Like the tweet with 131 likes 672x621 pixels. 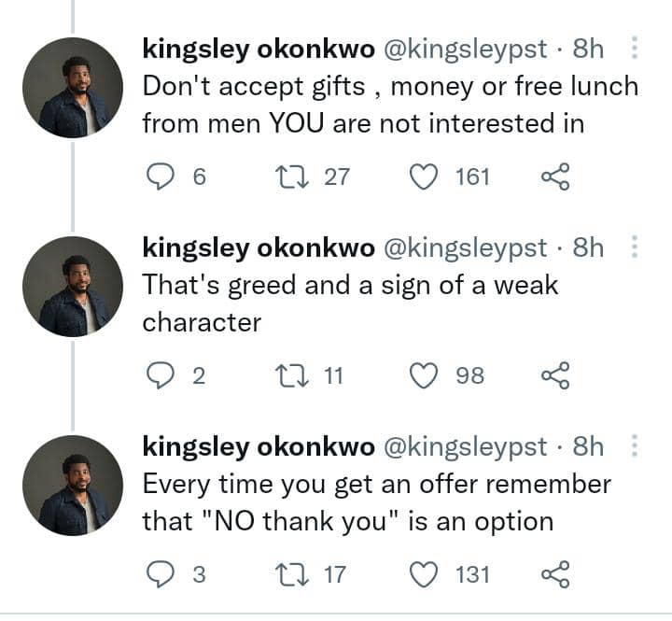[426, 574]
